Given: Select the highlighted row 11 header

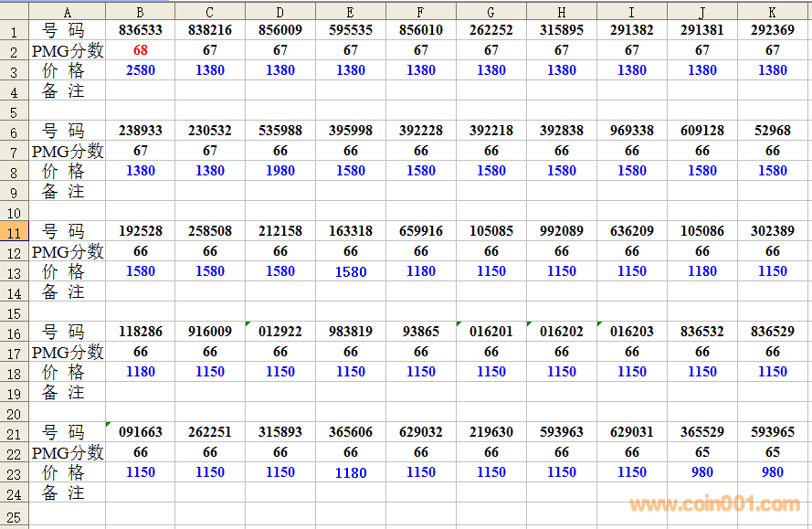Looking at the screenshot, I should pos(14,231).
